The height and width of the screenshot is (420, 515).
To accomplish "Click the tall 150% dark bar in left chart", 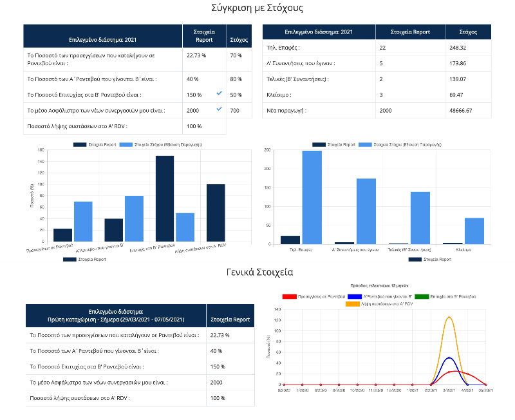I will coord(165,199).
